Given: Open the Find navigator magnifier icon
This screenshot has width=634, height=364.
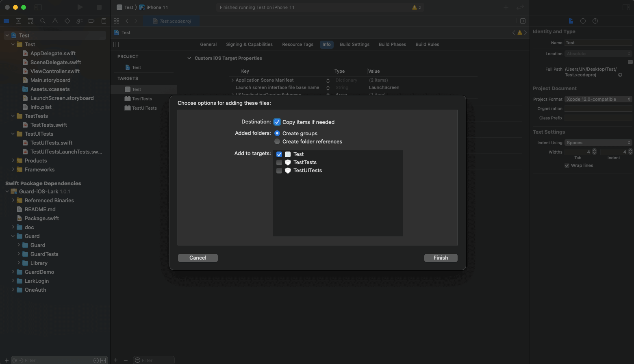Looking at the screenshot, I should [x=43, y=21].
